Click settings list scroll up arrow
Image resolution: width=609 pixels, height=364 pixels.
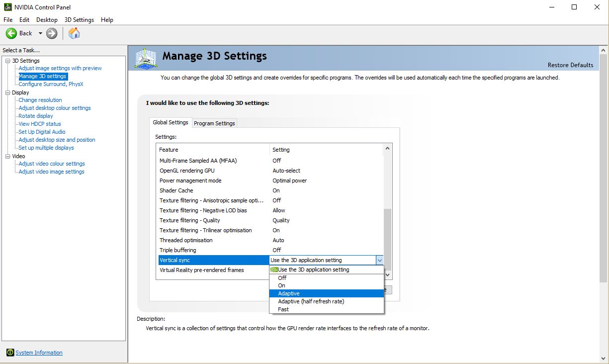tap(388, 148)
